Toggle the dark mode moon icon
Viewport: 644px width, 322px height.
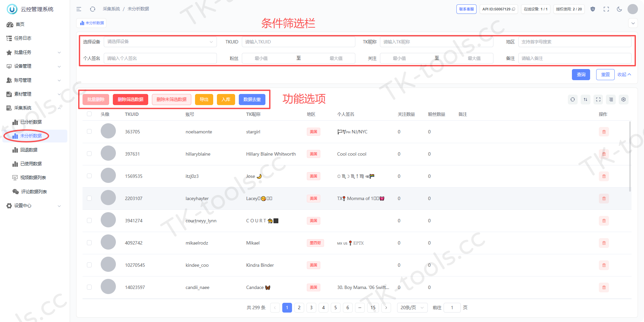(x=619, y=9)
